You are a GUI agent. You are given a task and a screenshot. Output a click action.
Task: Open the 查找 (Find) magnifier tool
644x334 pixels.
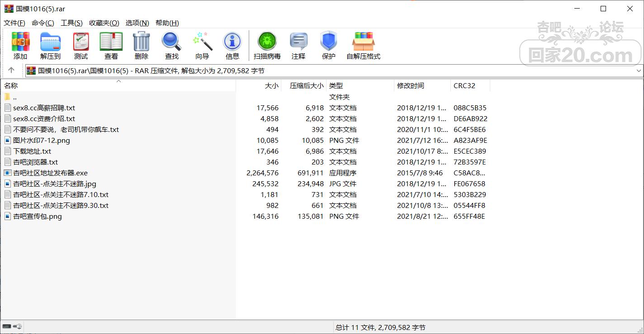pyautogui.click(x=171, y=46)
